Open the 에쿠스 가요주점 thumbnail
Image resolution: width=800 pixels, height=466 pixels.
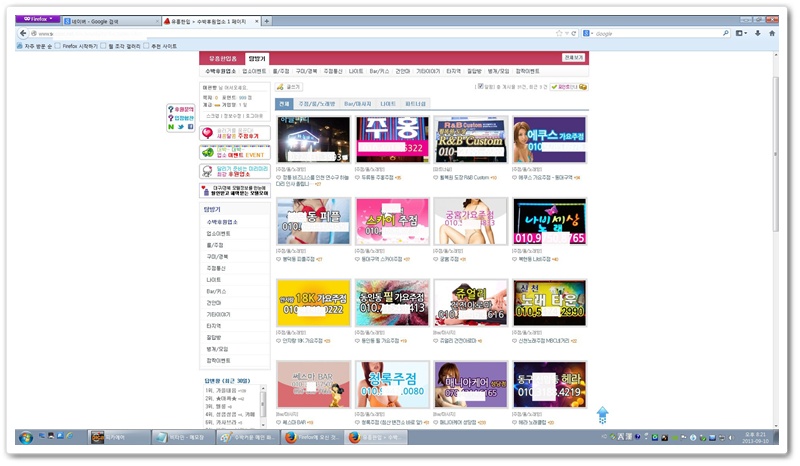(549, 139)
